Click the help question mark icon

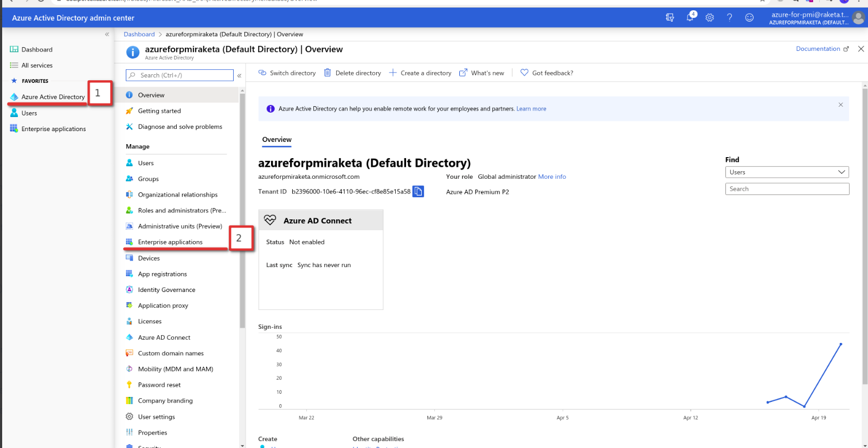tap(730, 17)
